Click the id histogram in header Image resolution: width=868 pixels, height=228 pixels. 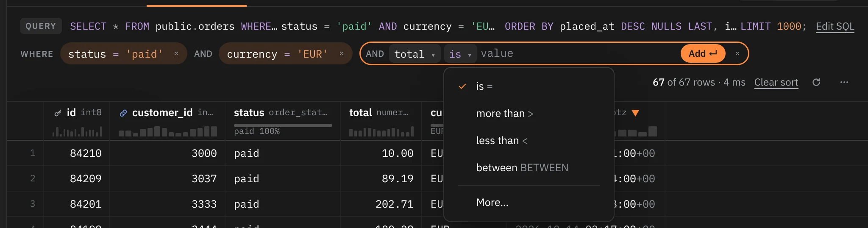click(77, 131)
